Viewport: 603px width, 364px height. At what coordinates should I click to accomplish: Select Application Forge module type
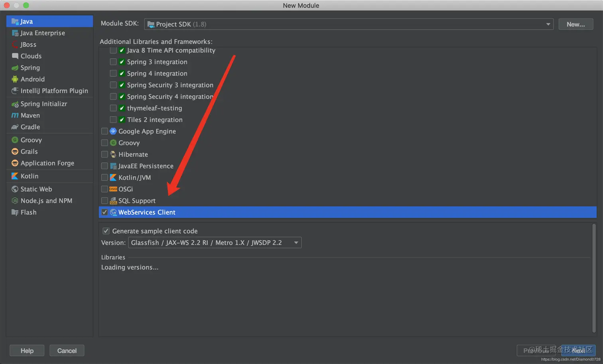pos(49,163)
